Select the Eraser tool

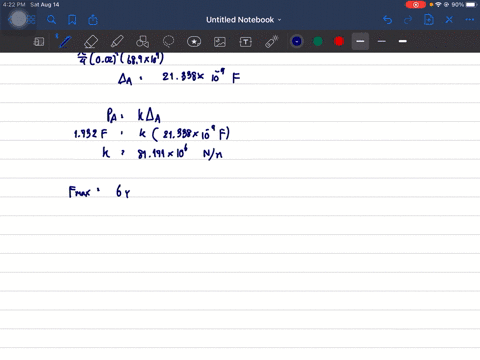pos(91,42)
